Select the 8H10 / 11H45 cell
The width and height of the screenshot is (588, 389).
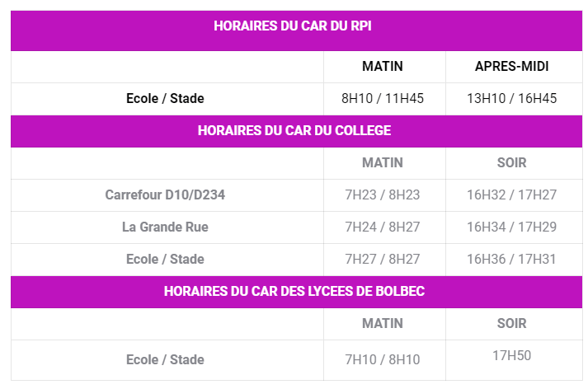(x=383, y=99)
